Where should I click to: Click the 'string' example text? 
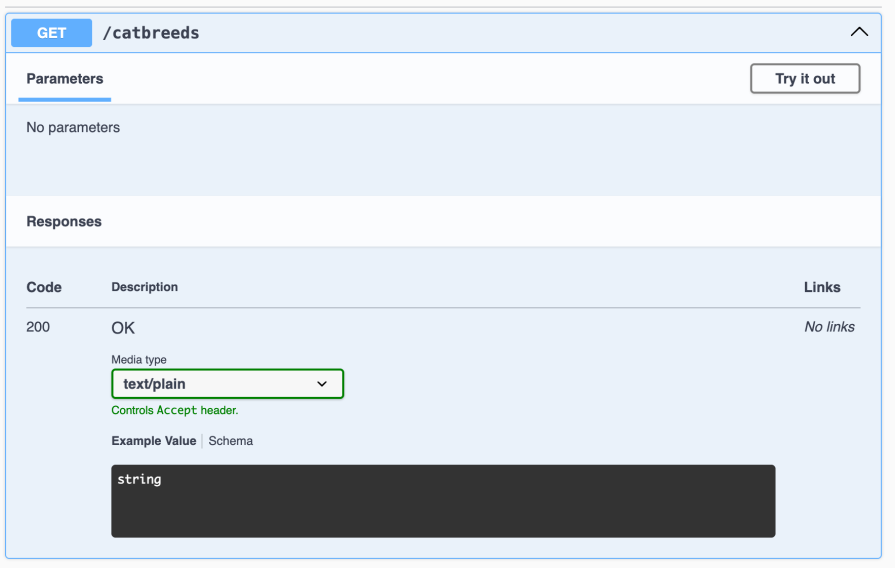coord(139,480)
